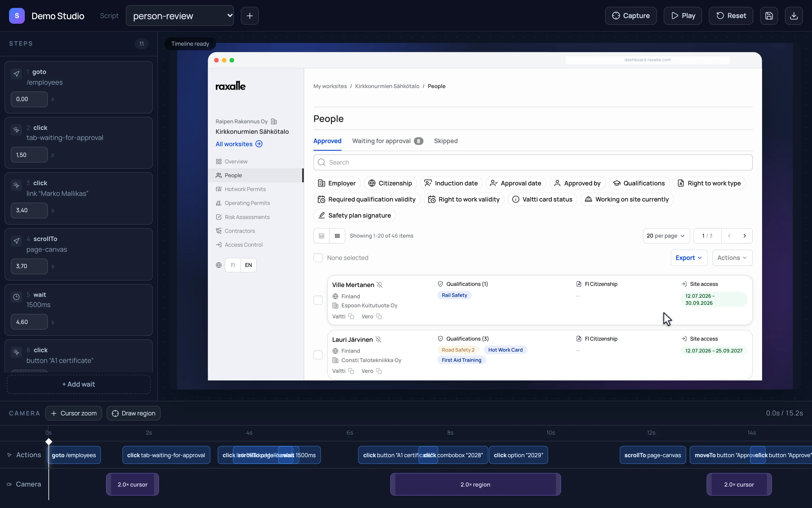Click the save script floppy icon
This screenshot has height=508, width=812.
point(769,16)
